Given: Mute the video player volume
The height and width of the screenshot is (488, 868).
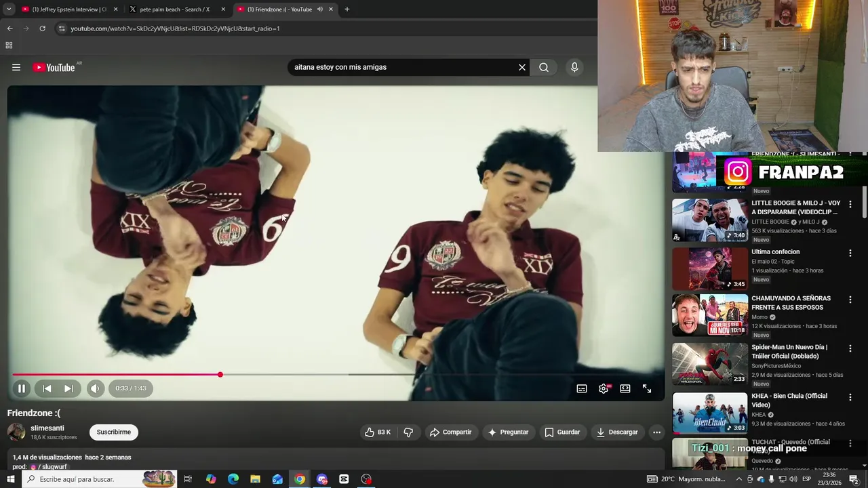Looking at the screenshot, I should (95, 388).
